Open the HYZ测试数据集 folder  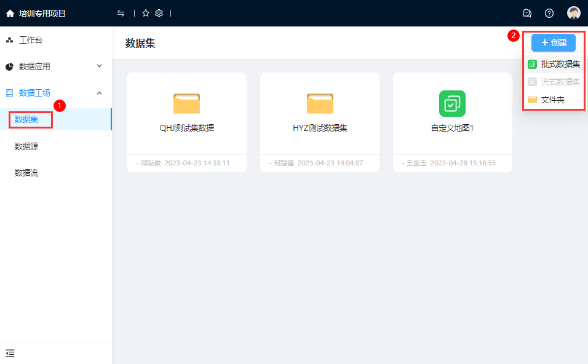(x=320, y=103)
